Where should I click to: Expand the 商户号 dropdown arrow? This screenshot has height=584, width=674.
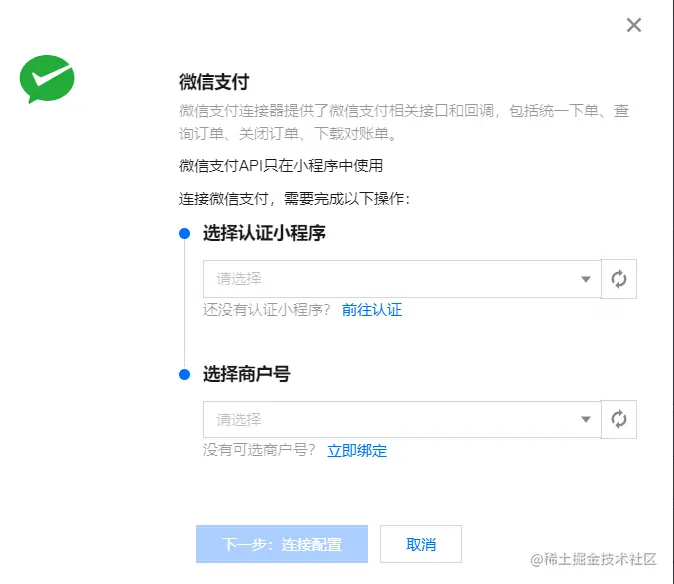(586, 420)
